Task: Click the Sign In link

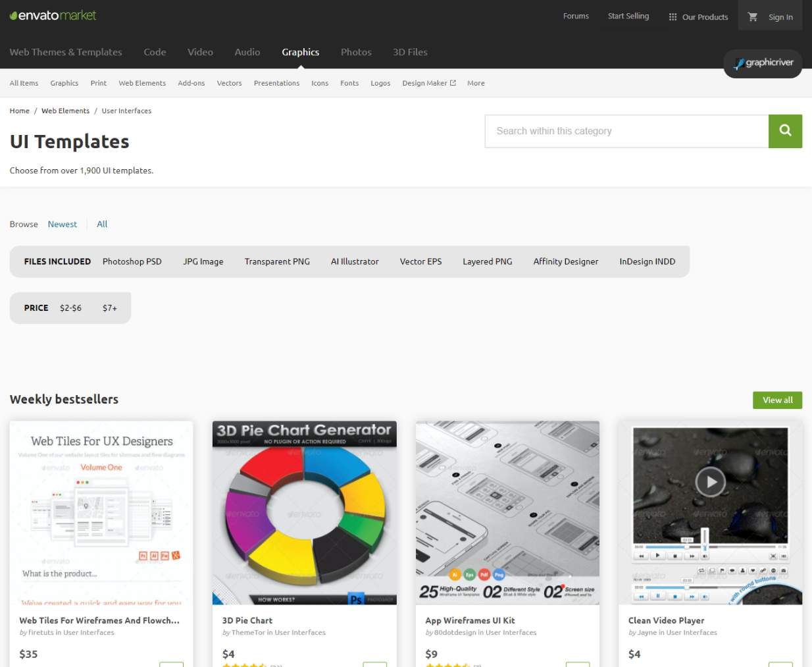Action: click(780, 17)
